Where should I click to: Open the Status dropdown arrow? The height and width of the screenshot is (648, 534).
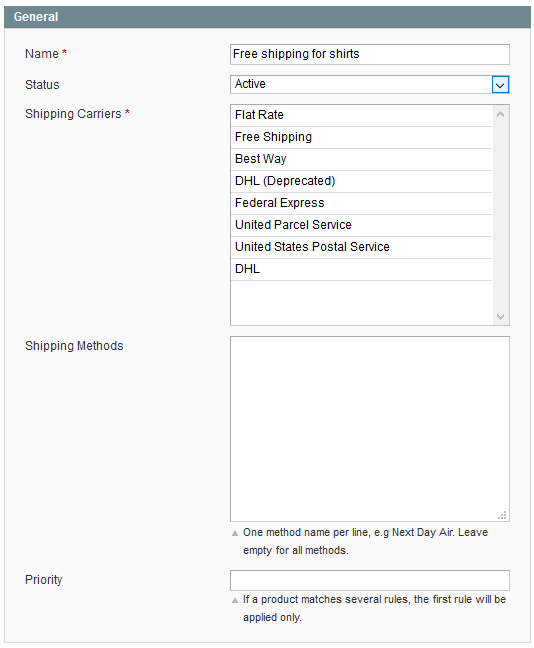click(500, 85)
